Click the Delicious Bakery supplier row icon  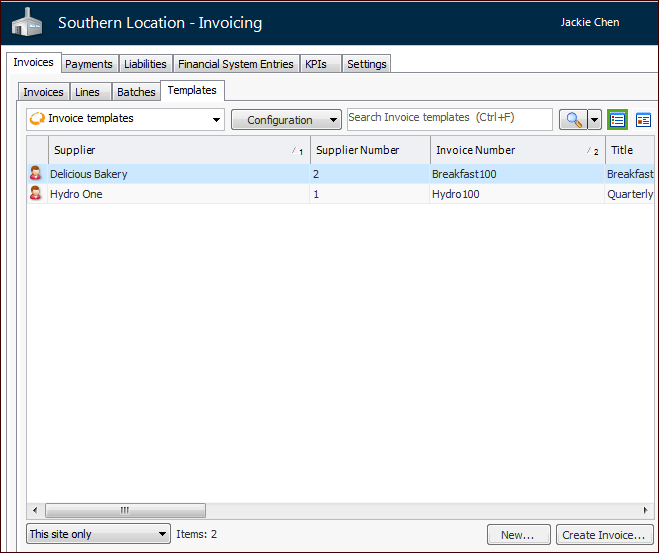[36, 174]
